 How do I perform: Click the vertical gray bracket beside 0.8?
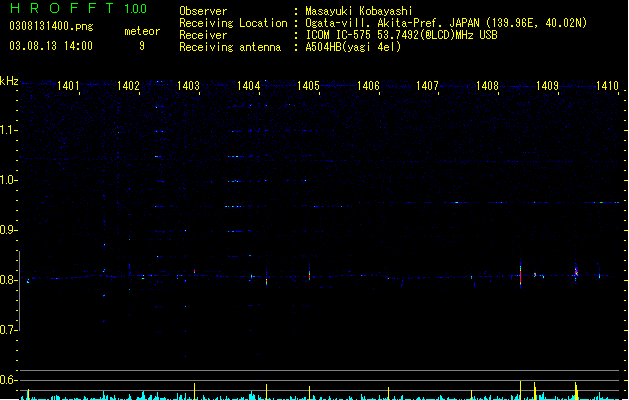pyautogui.click(x=19, y=290)
